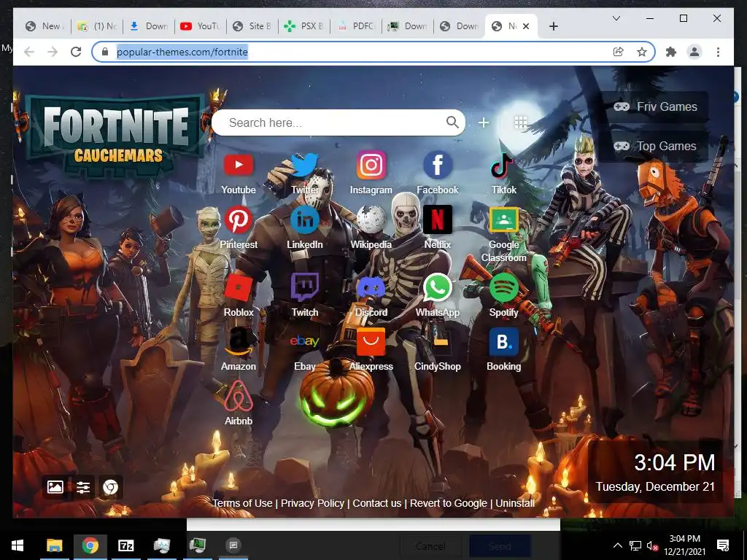Go back to previous page
The height and width of the screenshot is (560, 747).
(x=29, y=52)
